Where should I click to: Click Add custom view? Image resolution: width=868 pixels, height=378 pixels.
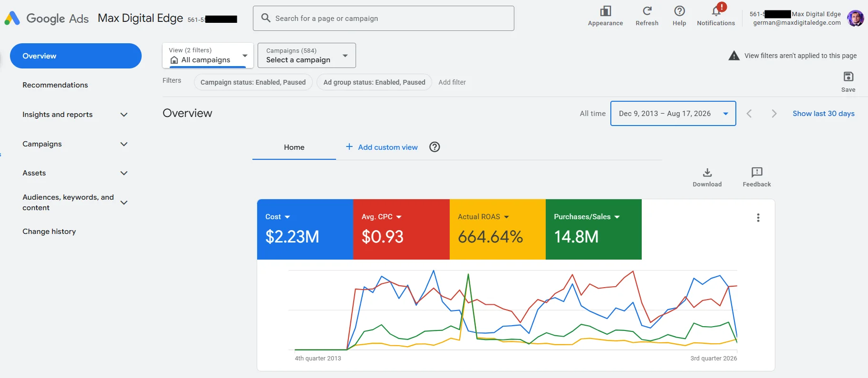[x=382, y=147]
